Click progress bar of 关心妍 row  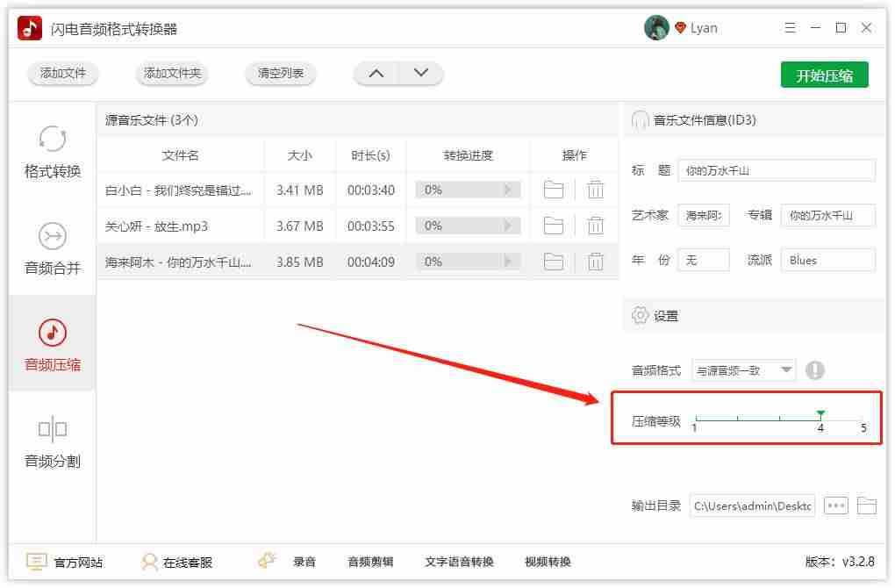pyautogui.click(x=468, y=226)
